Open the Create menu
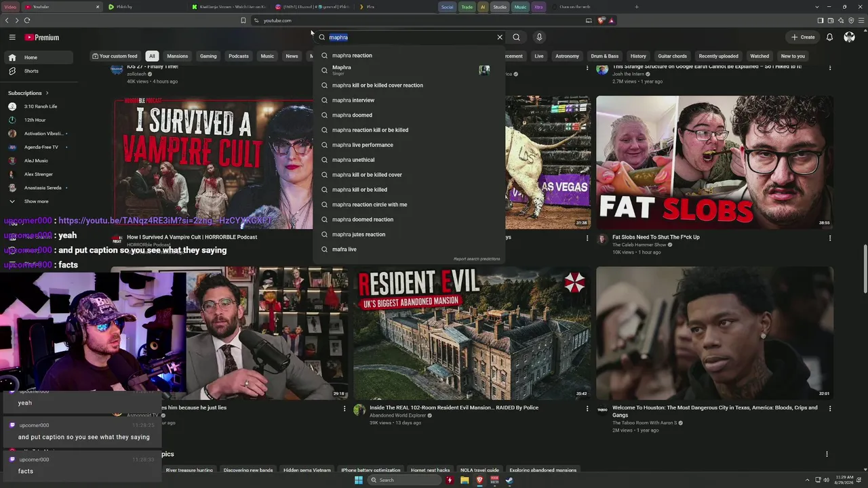 (803, 37)
